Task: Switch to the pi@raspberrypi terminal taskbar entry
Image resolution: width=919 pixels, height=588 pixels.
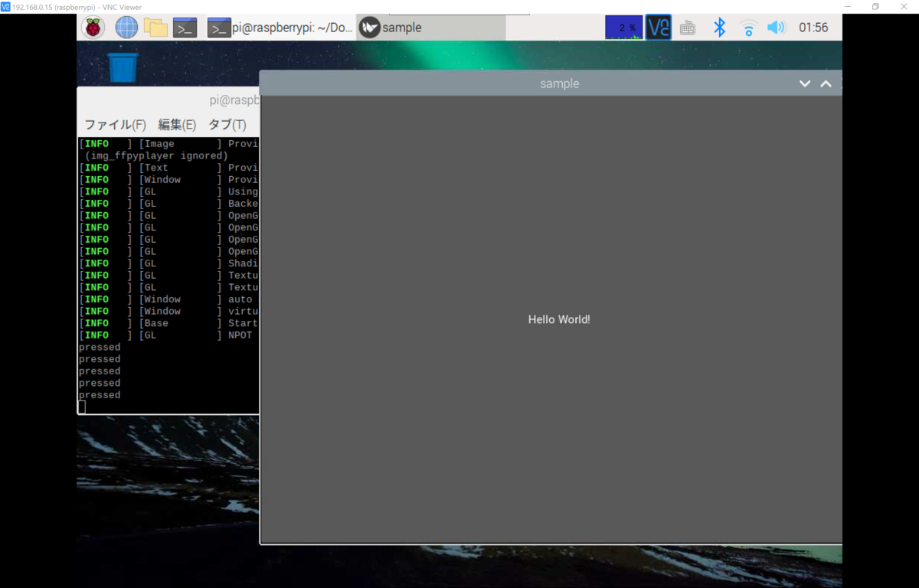Action: click(280, 28)
